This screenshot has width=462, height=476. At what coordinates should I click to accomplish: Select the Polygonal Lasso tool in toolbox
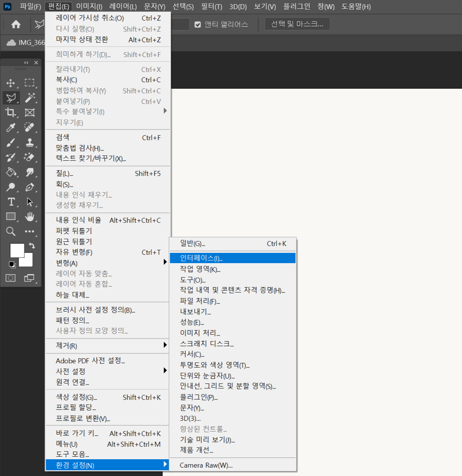click(11, 98)
